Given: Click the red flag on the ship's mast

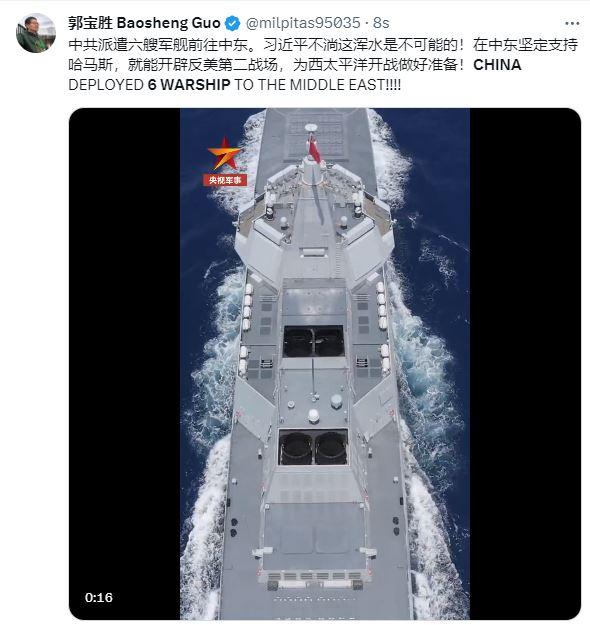Looking at the screenshot, I should coord(314,149).
